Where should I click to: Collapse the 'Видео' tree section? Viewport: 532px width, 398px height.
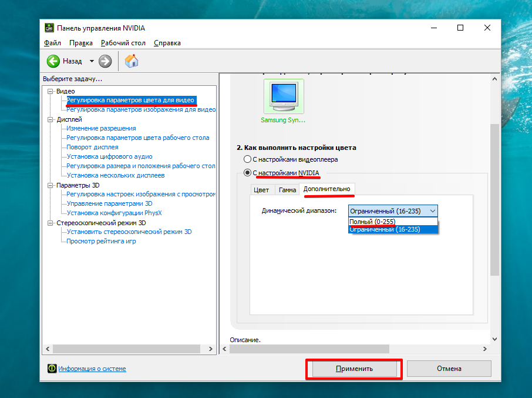click(x=50, y=91)
